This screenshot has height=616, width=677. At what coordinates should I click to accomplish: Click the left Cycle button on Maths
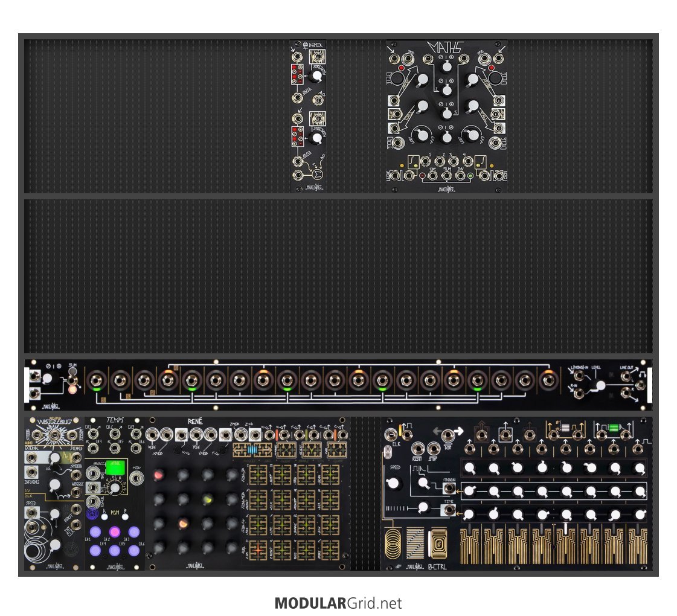point(397,79)
